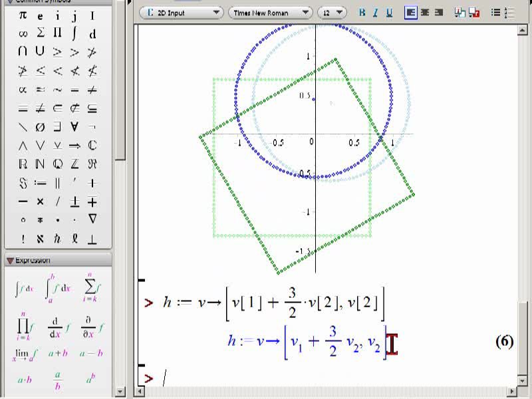The image size is (532, 399).
Task: Insert the pi symbol from the palette
Action: click(x=23, y=15)
